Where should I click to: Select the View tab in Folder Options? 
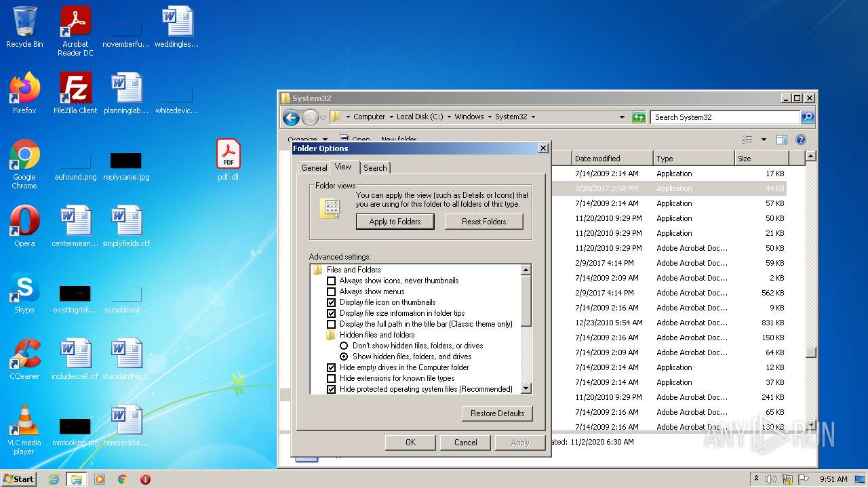coord(343,167)
